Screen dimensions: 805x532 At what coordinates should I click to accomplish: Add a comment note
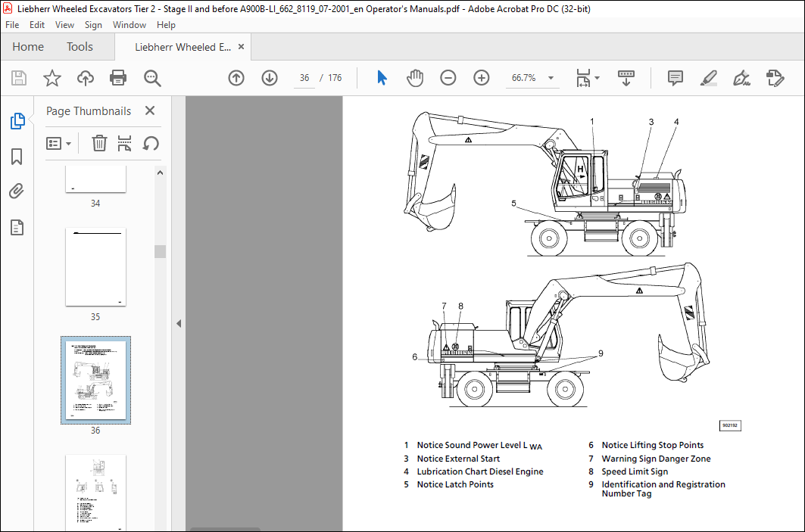point(675,78)
